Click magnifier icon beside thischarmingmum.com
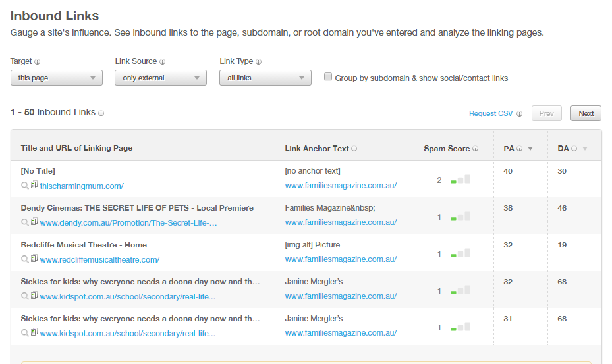Screen dimensions: 612x364 point(24,186)
